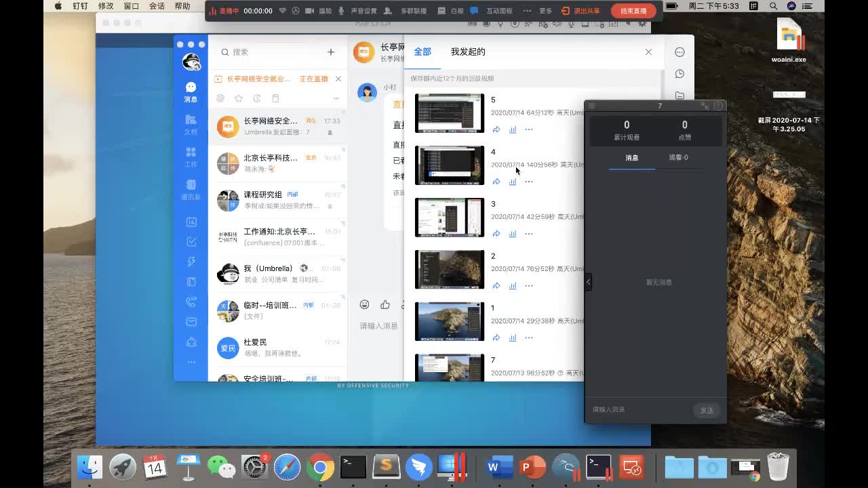This screenshot has width=868, height=488.
Task: Open Google Chrome from the Dock
Action: [x=320, y=467]
